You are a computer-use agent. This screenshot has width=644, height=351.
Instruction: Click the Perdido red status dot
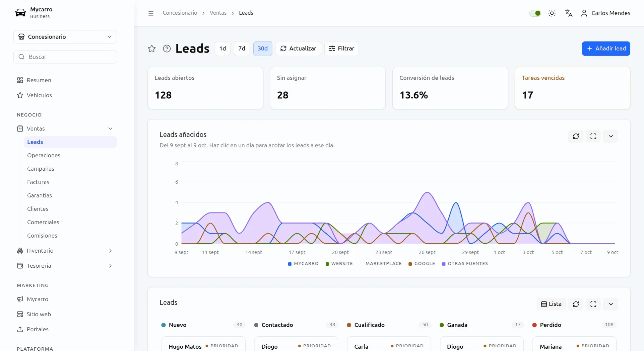(534, 325)
